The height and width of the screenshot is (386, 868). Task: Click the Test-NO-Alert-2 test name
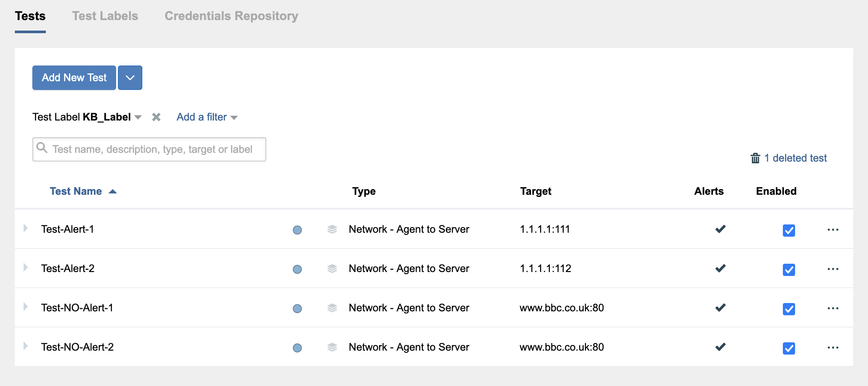click(77, 347)
